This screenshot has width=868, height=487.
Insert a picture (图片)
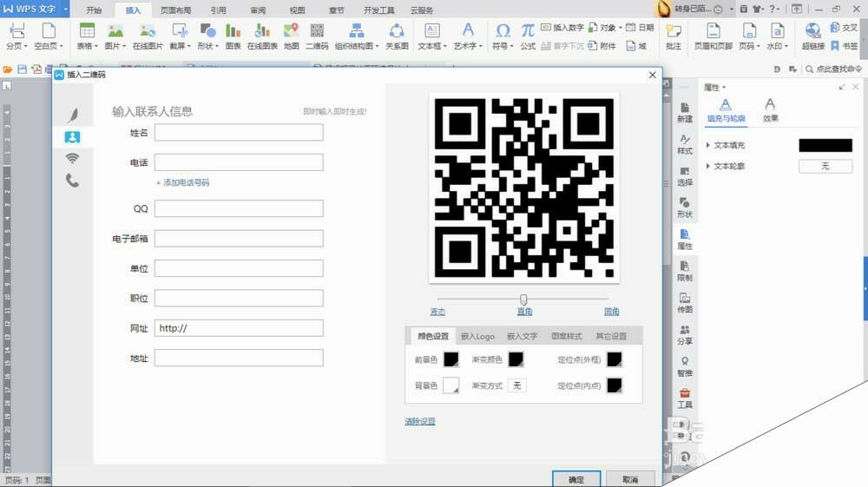click(115, 36)
